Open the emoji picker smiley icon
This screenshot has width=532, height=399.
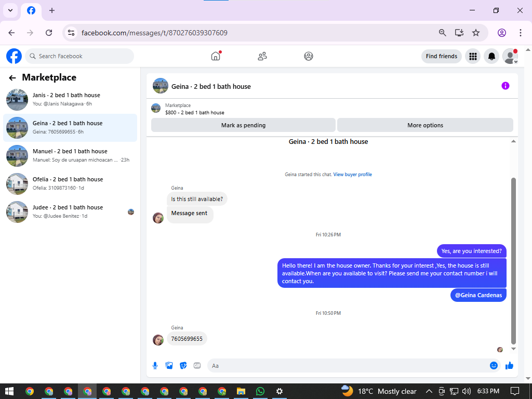[494, 365]
